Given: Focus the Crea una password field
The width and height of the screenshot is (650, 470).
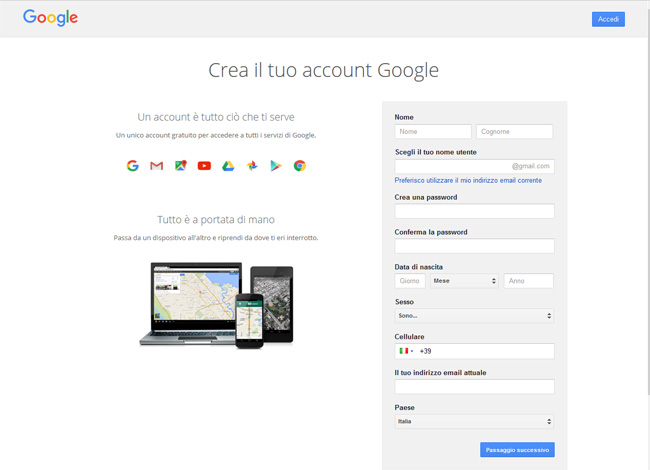Looking at the screenshot, I should (474, 211).
